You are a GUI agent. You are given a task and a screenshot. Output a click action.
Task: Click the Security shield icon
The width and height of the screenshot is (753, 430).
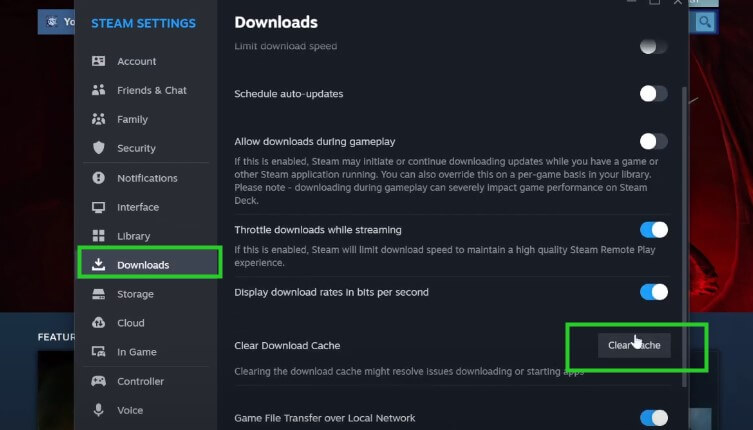point(98,148)
